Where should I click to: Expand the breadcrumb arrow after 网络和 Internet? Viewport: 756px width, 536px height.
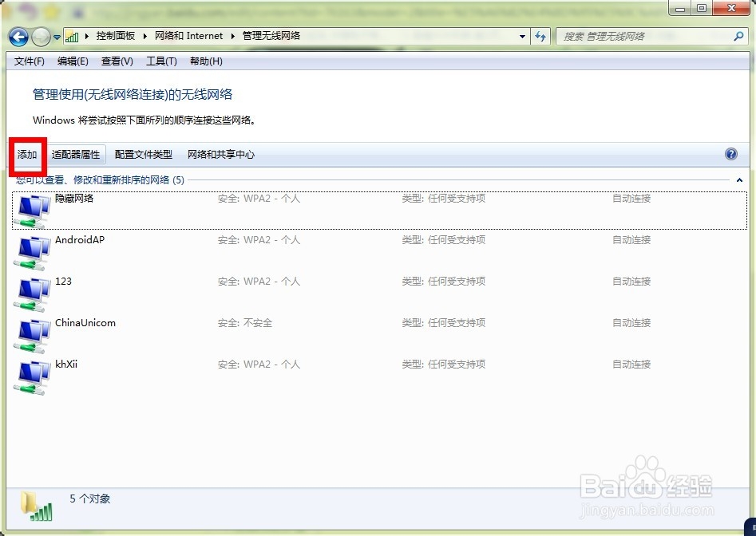(231, 36)
